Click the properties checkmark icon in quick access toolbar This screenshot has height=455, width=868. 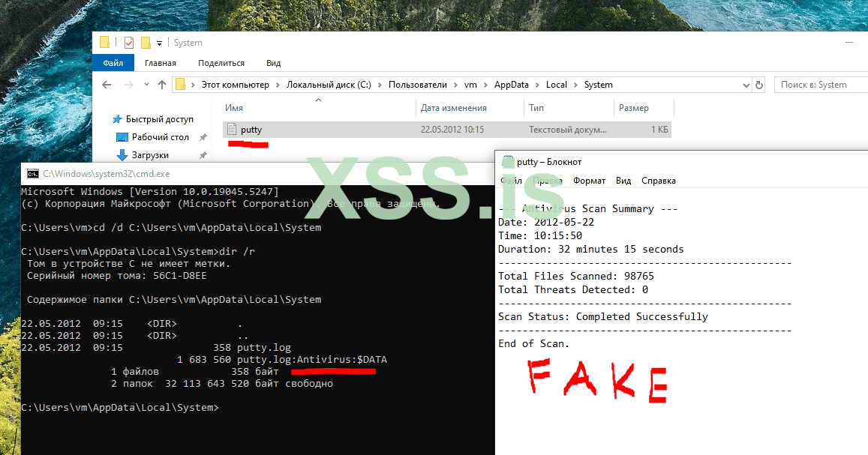(x=129, y=43)
